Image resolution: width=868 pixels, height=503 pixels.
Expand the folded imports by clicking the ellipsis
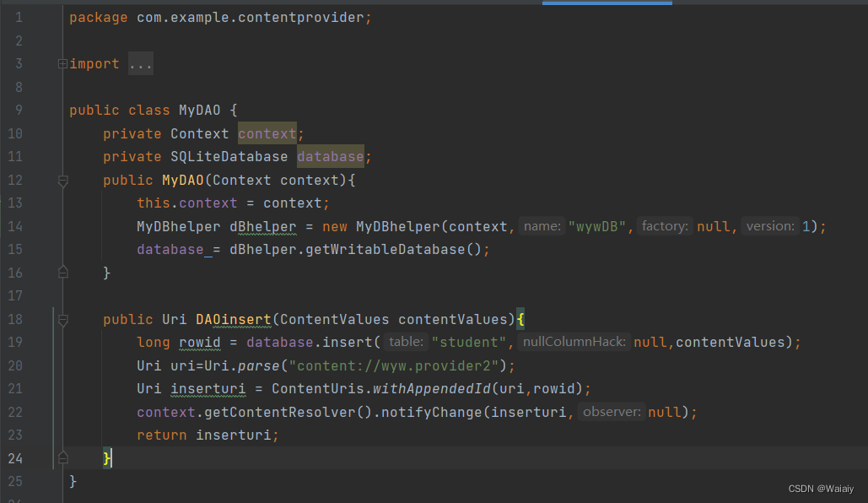(x=141, y=63)
